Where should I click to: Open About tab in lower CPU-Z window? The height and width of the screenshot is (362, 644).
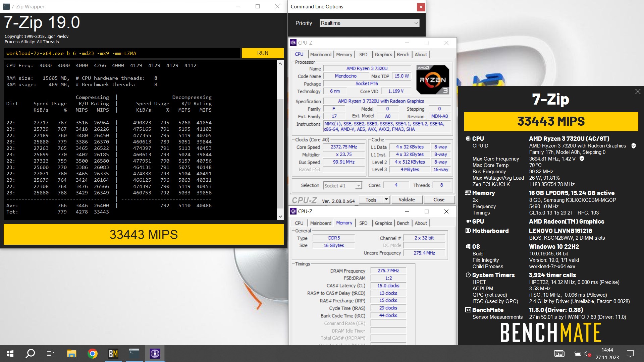(421, 223)
